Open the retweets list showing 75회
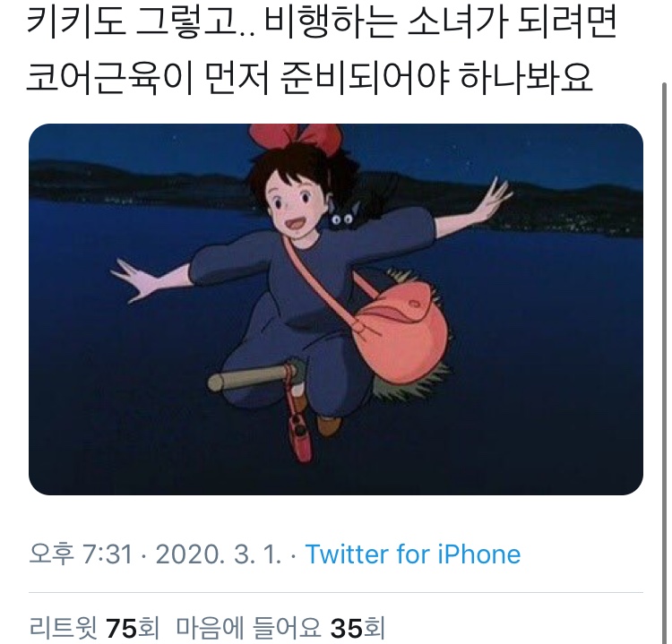The image size is (672, 644). pos(94,627)
